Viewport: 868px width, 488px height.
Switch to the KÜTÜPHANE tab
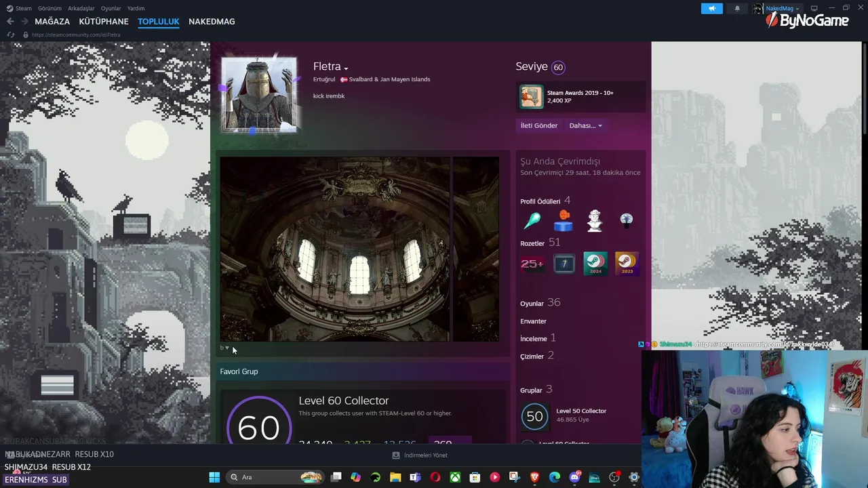104,22
